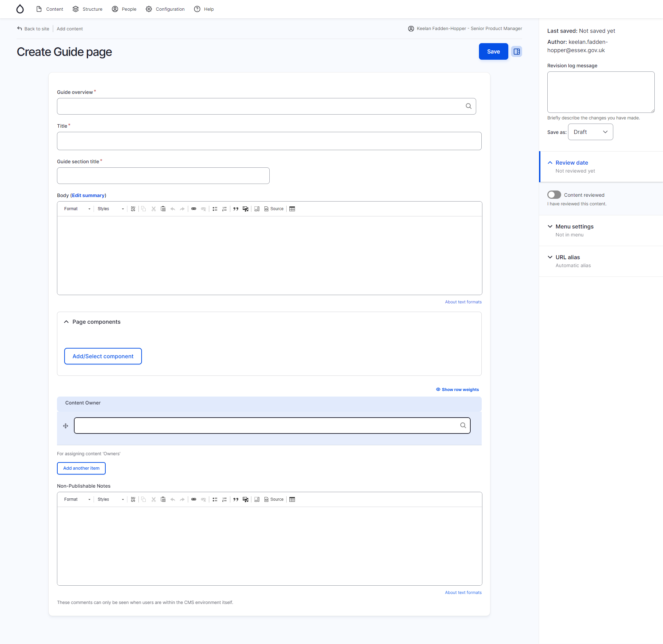The image size is (663, 644).
Task: Click the Source button in Body toolbar
Action: coord(274,209)
